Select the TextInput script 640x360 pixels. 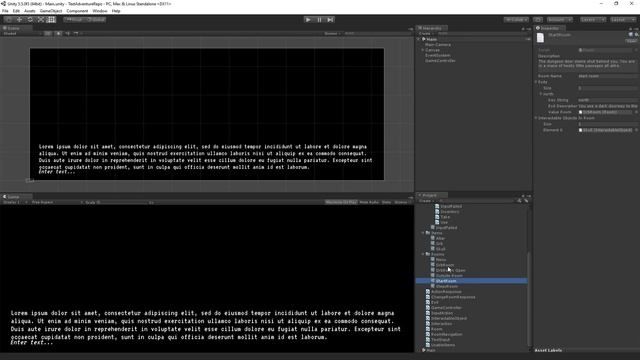pos(440,339)
